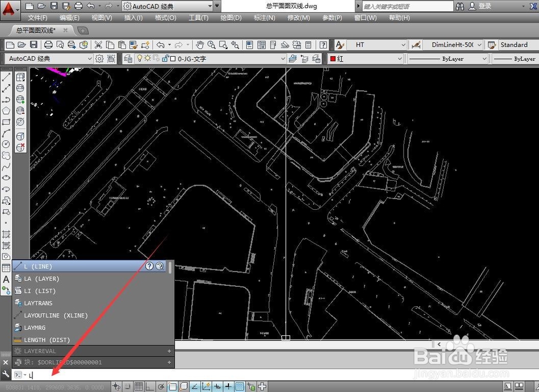539x392 pixels.
Task: Select the Circle draw tool
Action: (6, 145)
